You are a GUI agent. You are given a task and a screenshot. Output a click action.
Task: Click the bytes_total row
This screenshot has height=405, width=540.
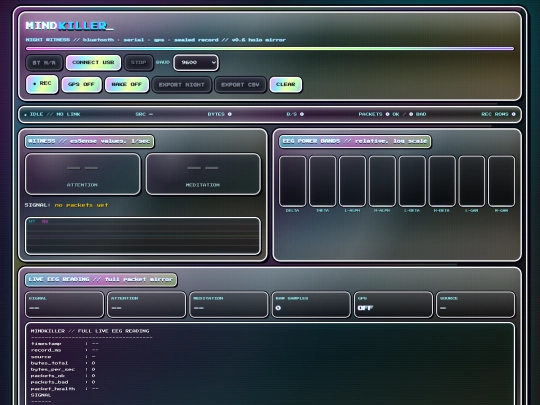click(x=63, y=363)
